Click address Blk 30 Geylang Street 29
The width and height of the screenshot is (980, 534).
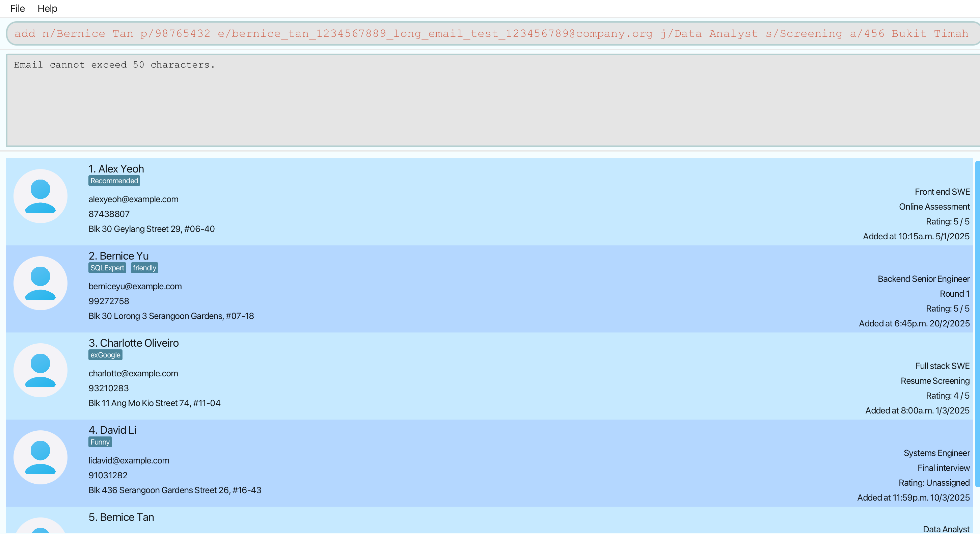(x=152, y=229)
